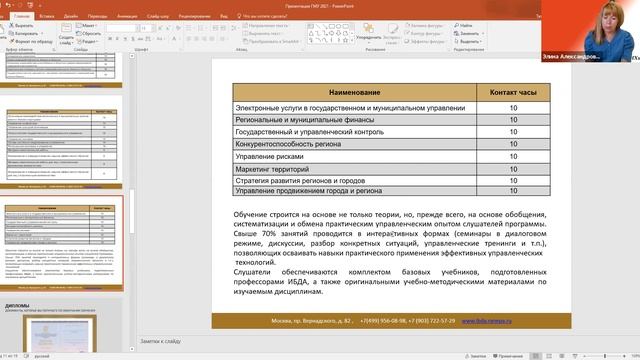Open the Replace (Заменить) dropdown arrow
Image resolution: width=640 pixels, height=360 pixels.
[483, 33]
